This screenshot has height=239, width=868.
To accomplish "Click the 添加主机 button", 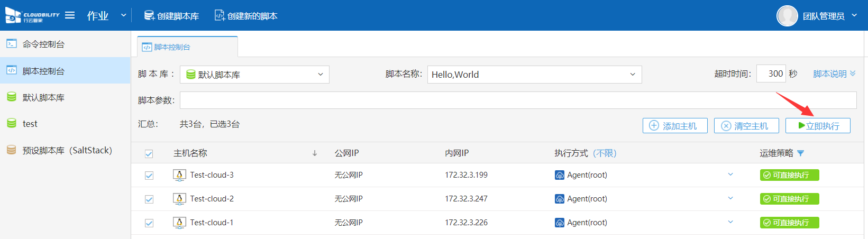I will coord(675,126).
